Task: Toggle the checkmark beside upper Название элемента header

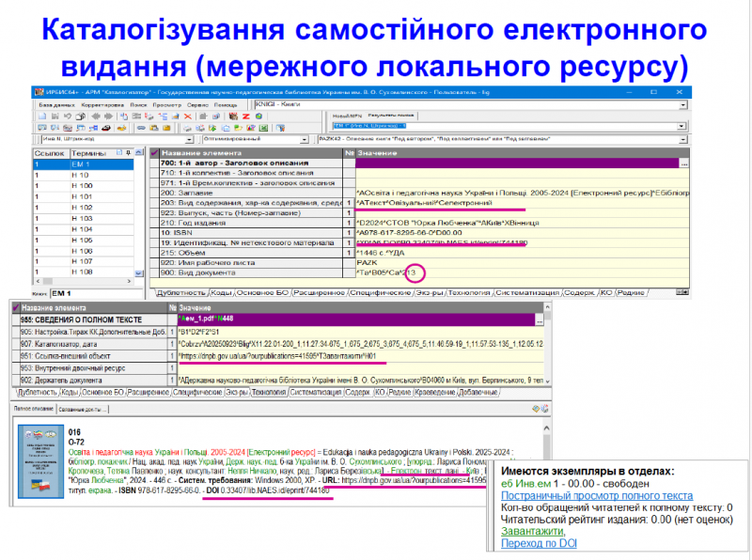Action: [154, 151]
